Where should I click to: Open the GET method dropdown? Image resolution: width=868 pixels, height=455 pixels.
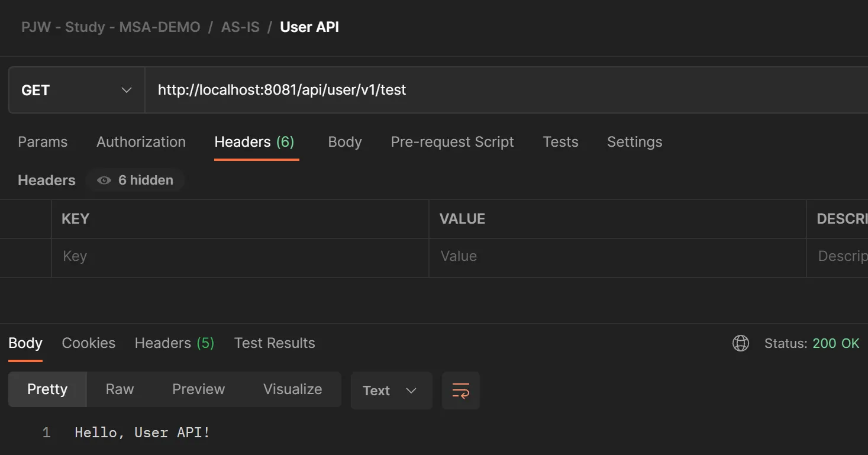76,90
